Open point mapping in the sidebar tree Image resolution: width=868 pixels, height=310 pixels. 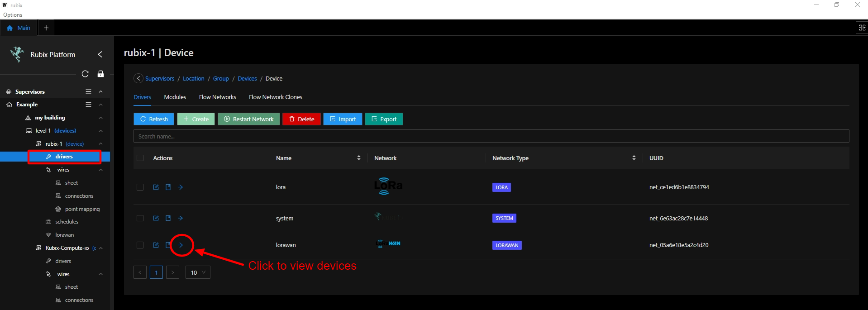pyautogui.click(x=82, y=209)
